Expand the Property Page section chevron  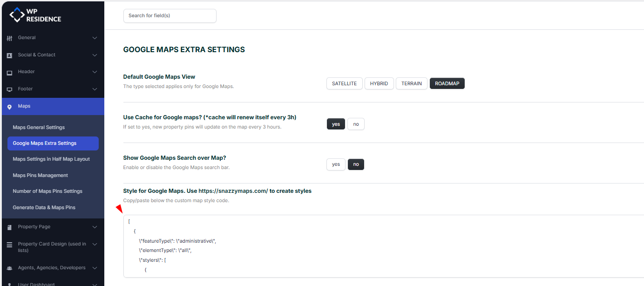tap(95, 227)
